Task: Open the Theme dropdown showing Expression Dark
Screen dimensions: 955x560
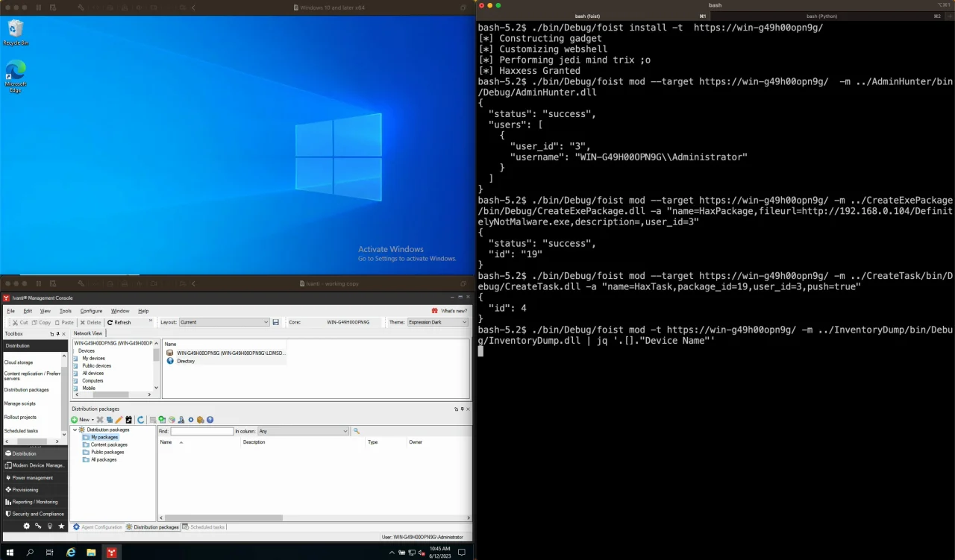Action: point(437,322)
